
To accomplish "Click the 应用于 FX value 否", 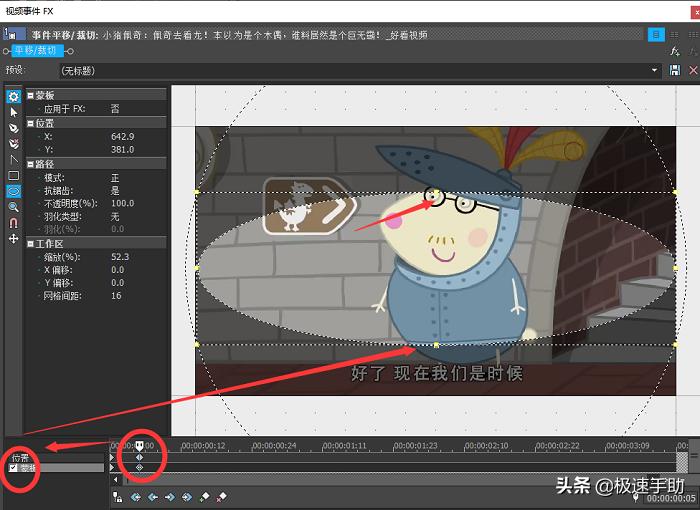I will point(115,109).
